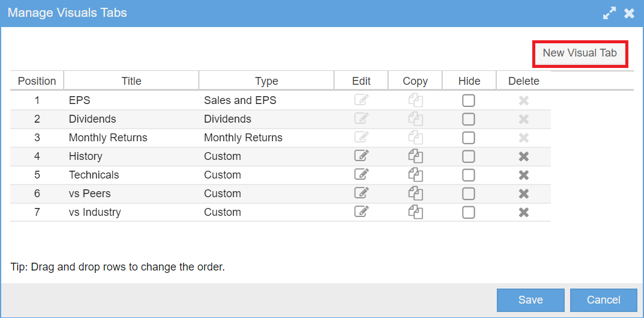Delete the vs Peers tab
The width and height of the screenshot is (644, 318).
(524, 194)
